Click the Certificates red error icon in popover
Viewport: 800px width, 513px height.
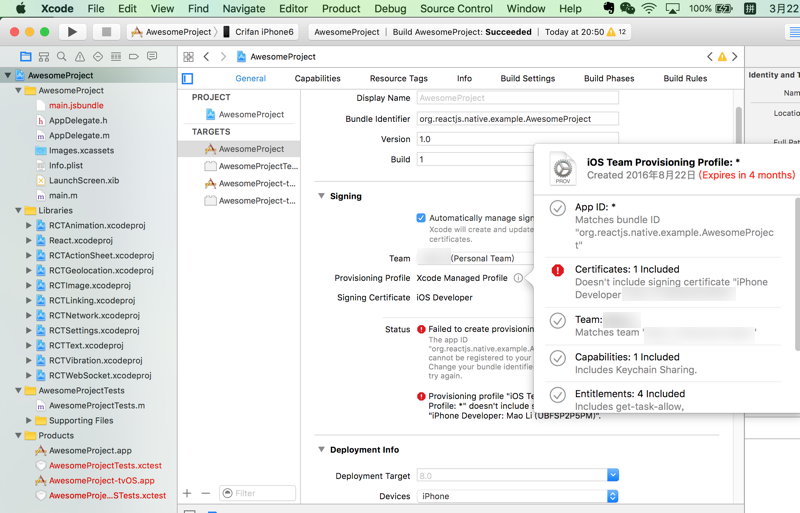pos(558,270)
